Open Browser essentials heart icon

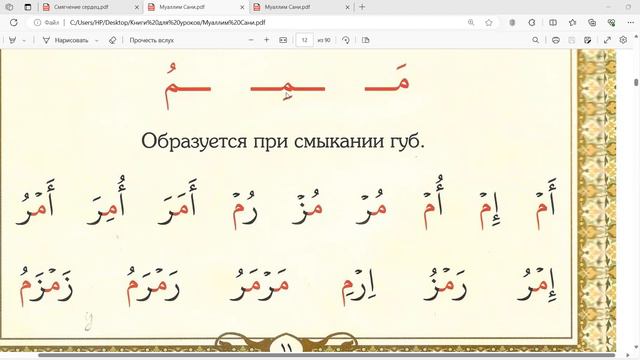click(x=611, y=22)
